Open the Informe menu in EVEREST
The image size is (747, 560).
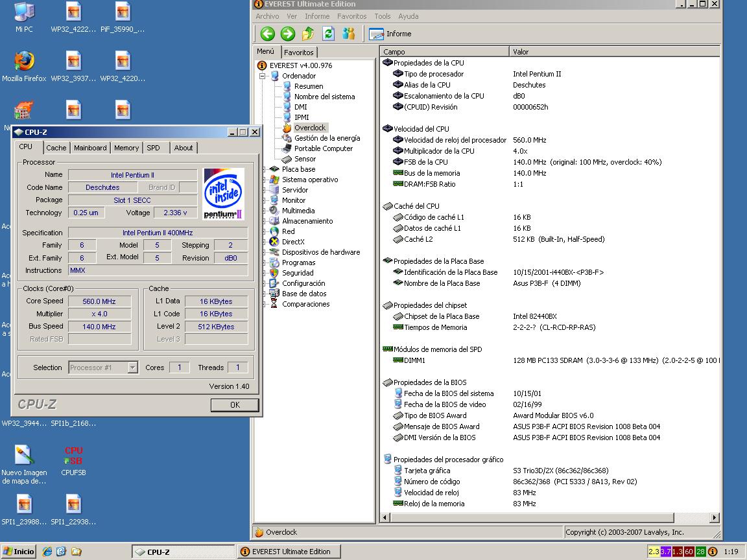click(x=317, y=16)
